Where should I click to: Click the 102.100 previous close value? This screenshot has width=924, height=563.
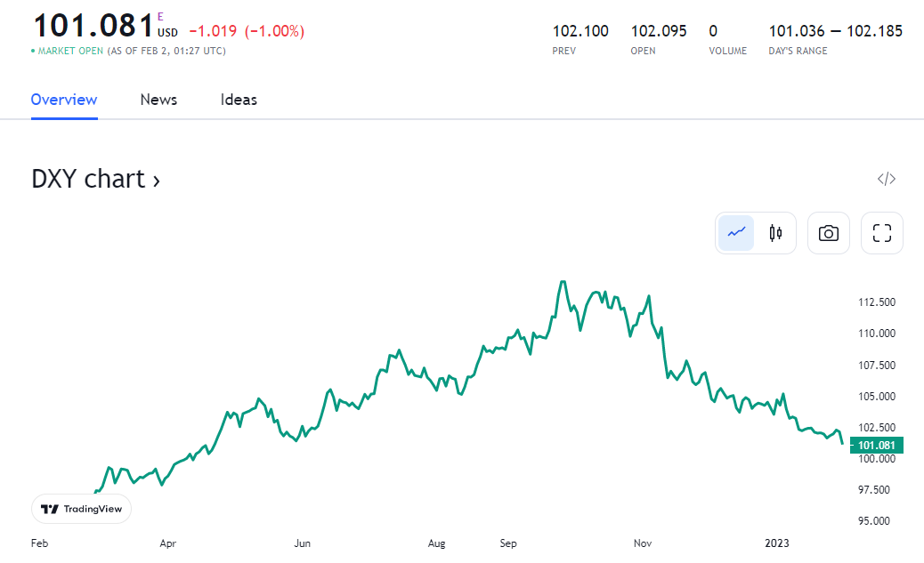[x=580, y=31]
